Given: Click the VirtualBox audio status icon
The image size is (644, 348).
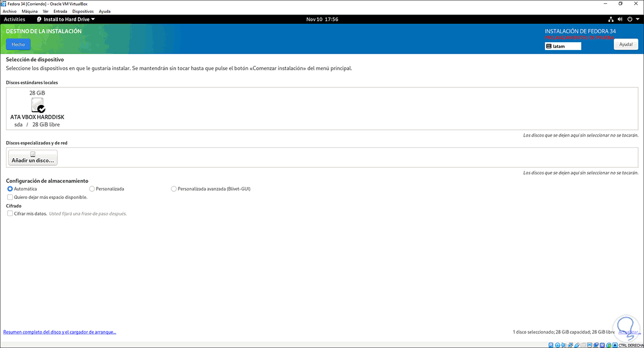Looking at the screenshot, I should [563, 345].
